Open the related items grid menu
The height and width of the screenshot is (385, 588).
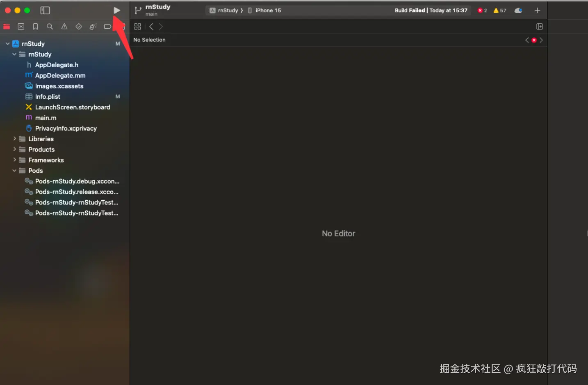pyautogui.click(x=138, y=27)
